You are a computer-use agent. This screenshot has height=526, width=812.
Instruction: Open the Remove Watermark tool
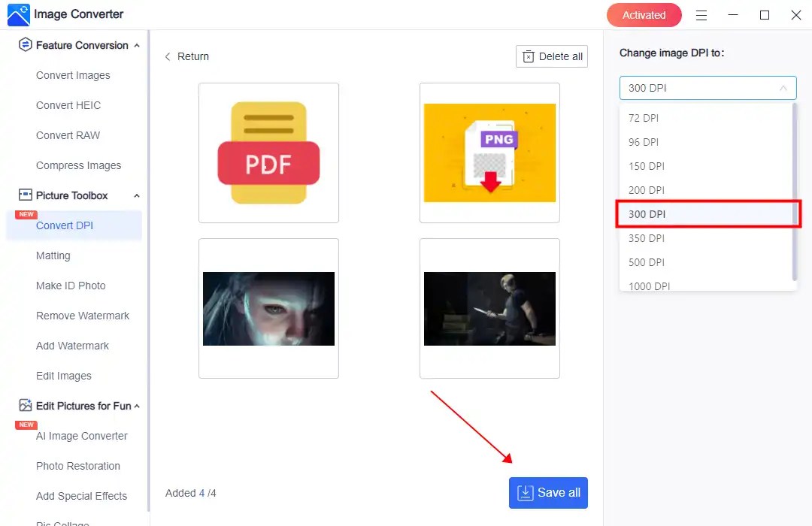point(83,316)
